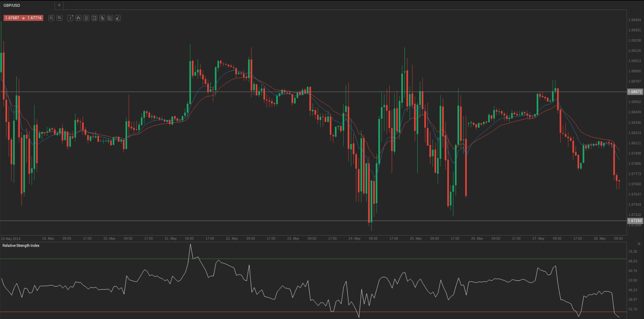This screenshot has height=319, width=644.
Task: Close the Relative Strength Index panel
Action: [x=639, y=244]
